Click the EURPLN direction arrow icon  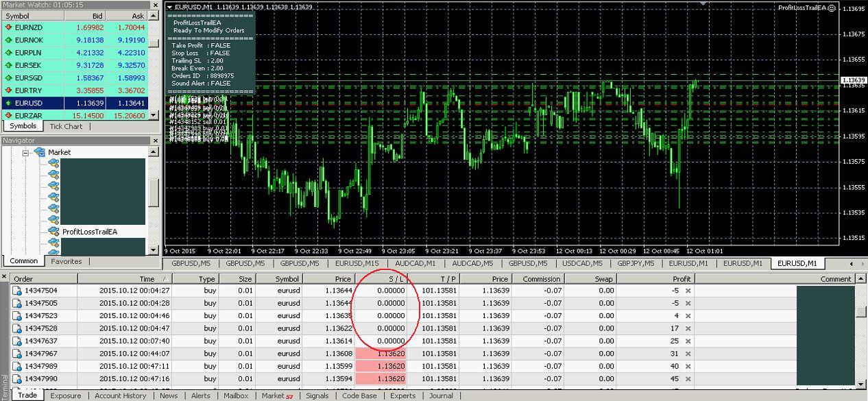click(x=8, y=53)
